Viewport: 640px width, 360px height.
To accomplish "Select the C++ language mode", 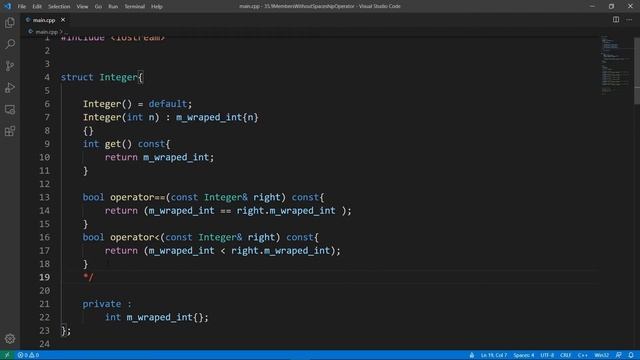I will (x=582, y=355).
